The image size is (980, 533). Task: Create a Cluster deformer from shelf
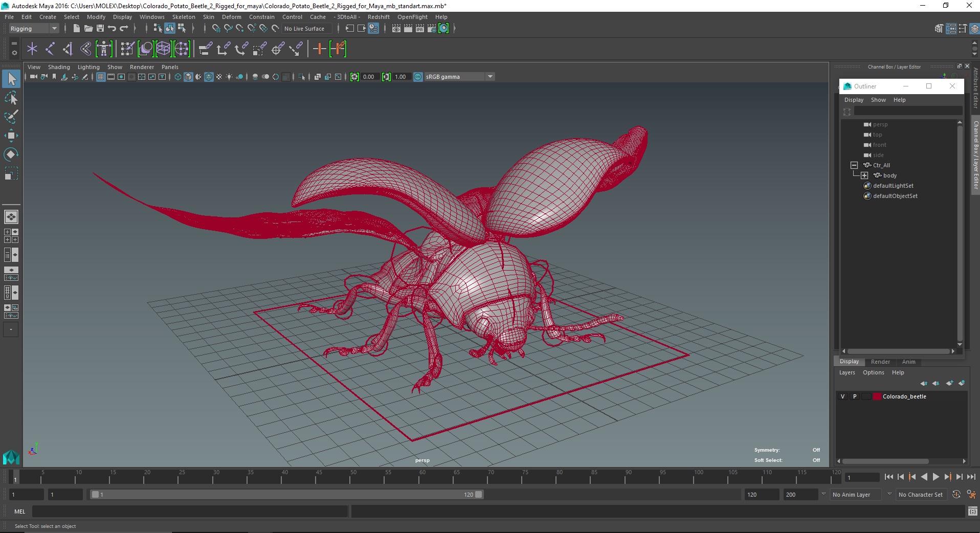[182, 49]
